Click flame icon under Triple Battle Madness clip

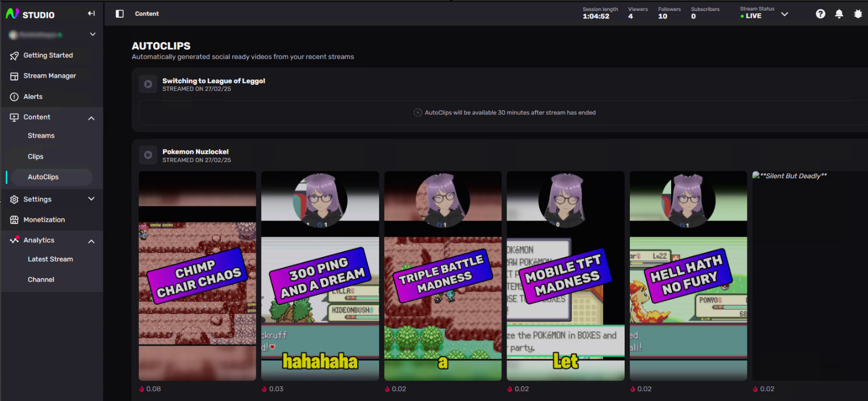click(387, 389)
